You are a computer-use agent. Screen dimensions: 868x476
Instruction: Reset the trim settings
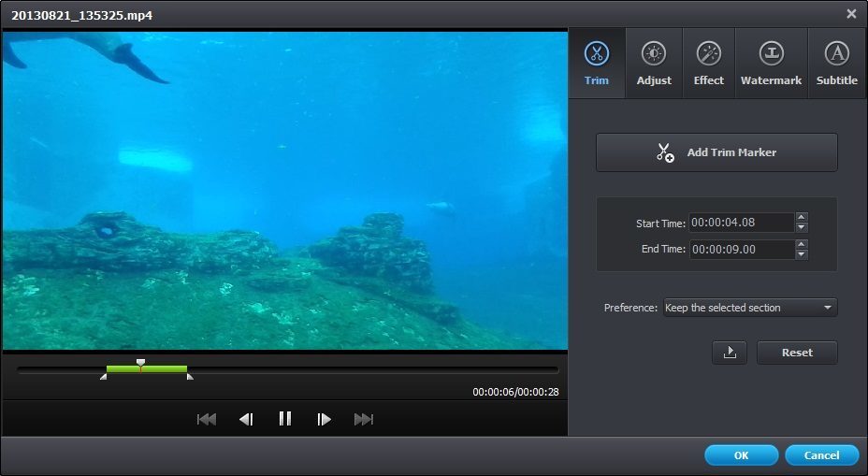point(797,353)
